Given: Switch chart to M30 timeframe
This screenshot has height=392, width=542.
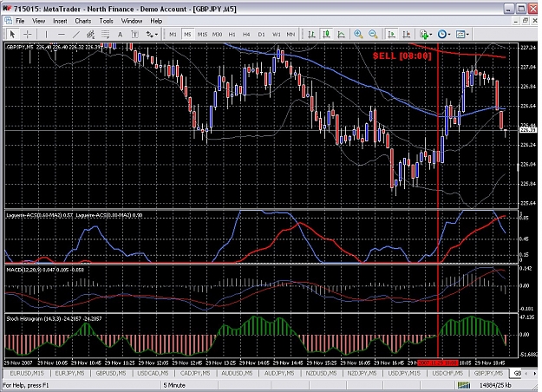Looking at the screenshot, I should click(x=217, y=34).
